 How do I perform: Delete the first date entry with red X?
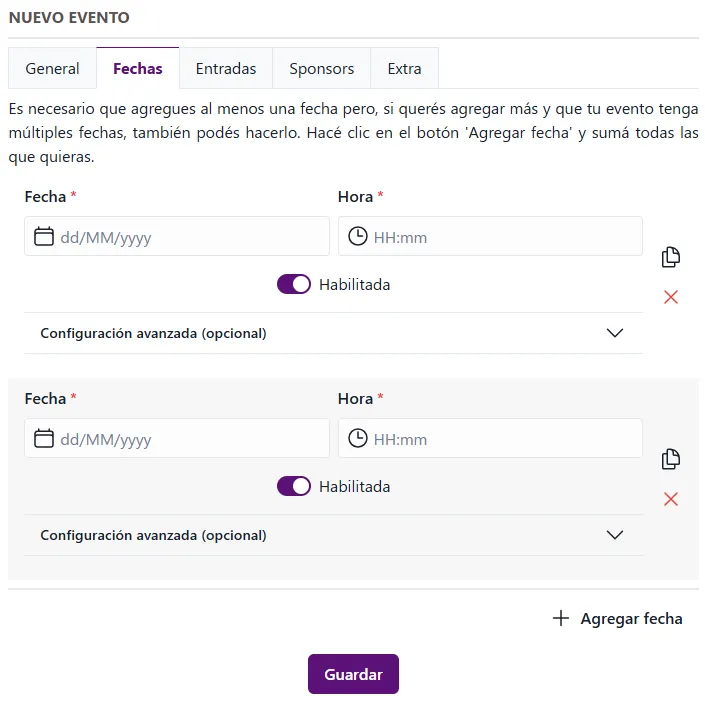(x=671, y=297)
